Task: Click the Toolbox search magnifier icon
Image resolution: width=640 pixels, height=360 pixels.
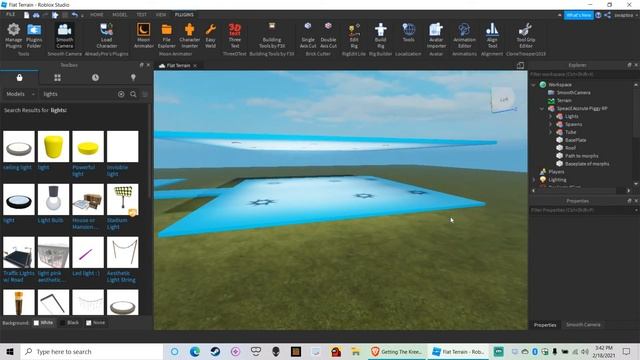Action: click(133, 94)
